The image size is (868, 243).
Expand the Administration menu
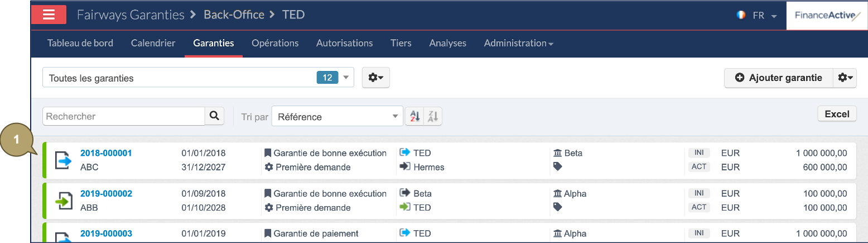(518, 43)
